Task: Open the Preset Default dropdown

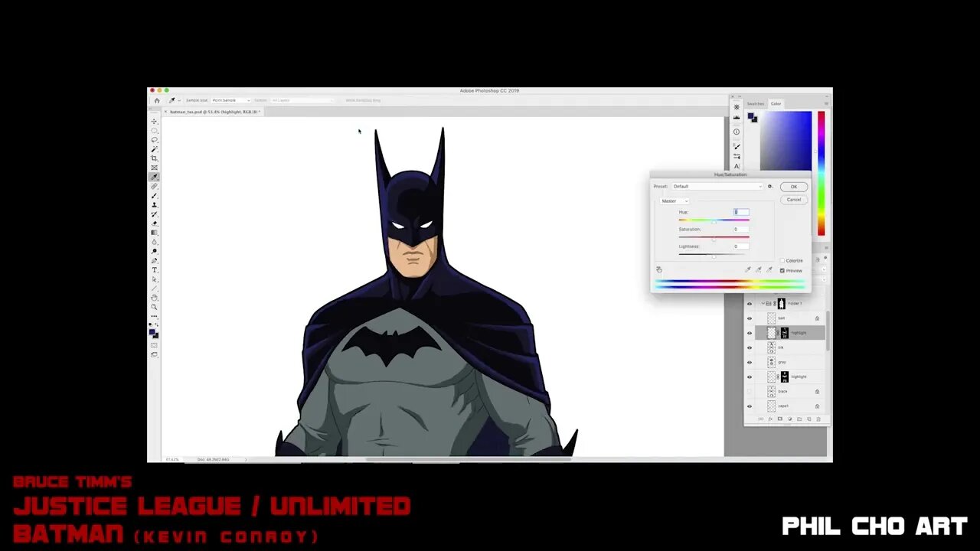Action: 717,187
